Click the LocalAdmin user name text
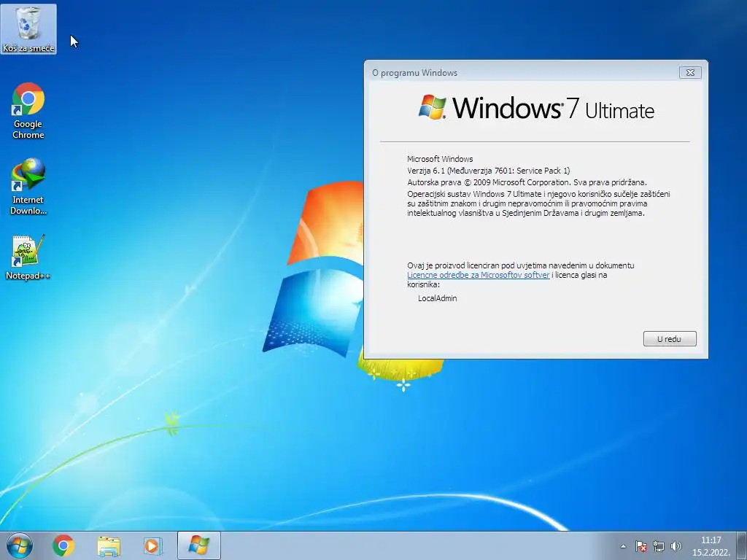Image resolution: width=747 pixels, height=560 pixels. pyautogui.click(x=438, y=298)
